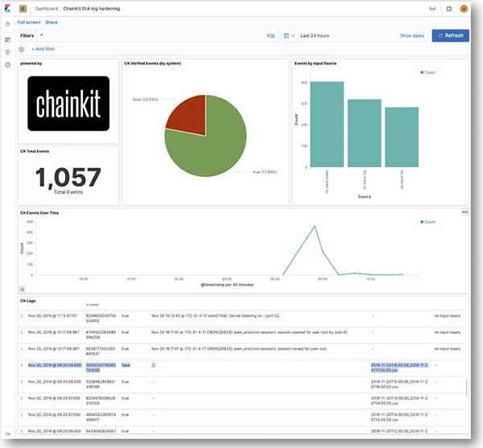Click the Kibana logo icon
The image size is (483, 448).
pos(7,9)
